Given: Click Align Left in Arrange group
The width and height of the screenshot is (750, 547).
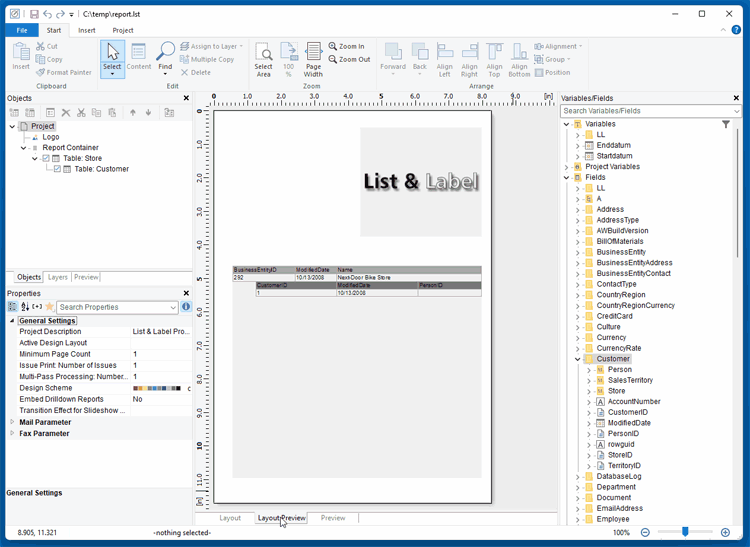Looking at the screenshot, I should pos(445,60).
